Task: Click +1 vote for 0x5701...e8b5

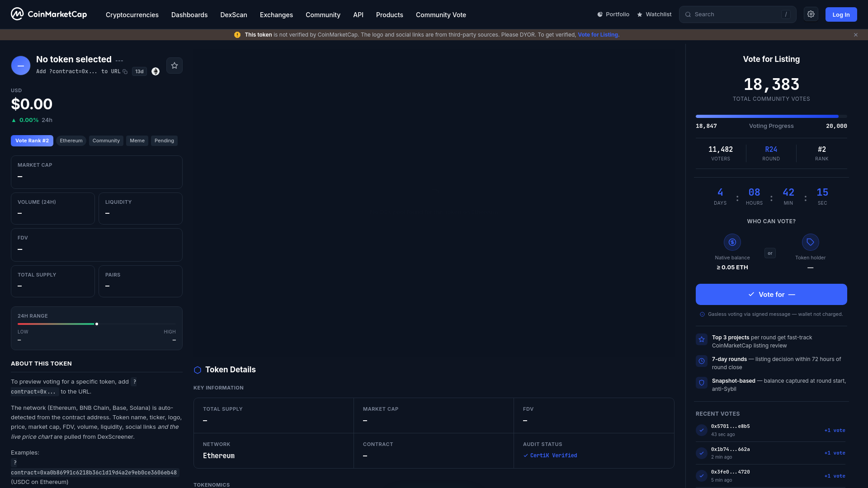Action: click(x=835, y=430)
